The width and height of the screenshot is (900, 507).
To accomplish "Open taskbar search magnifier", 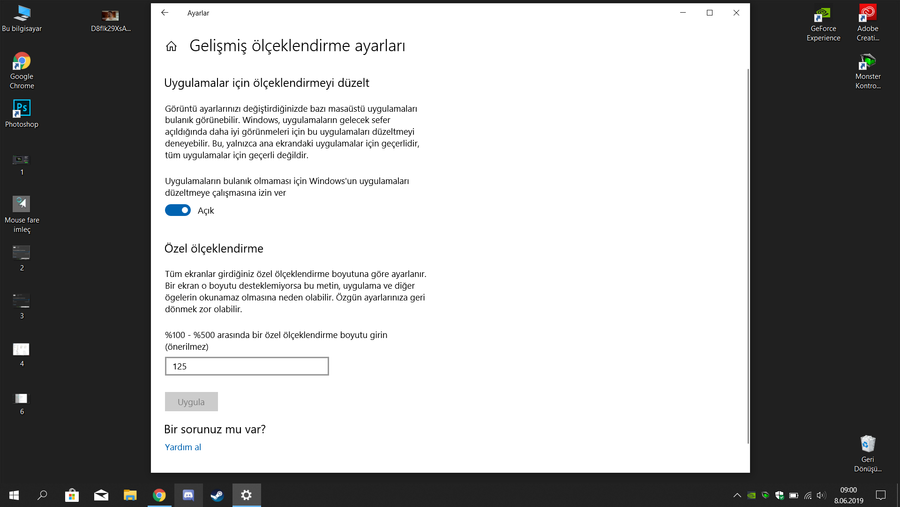I will [x=42, y=495].
